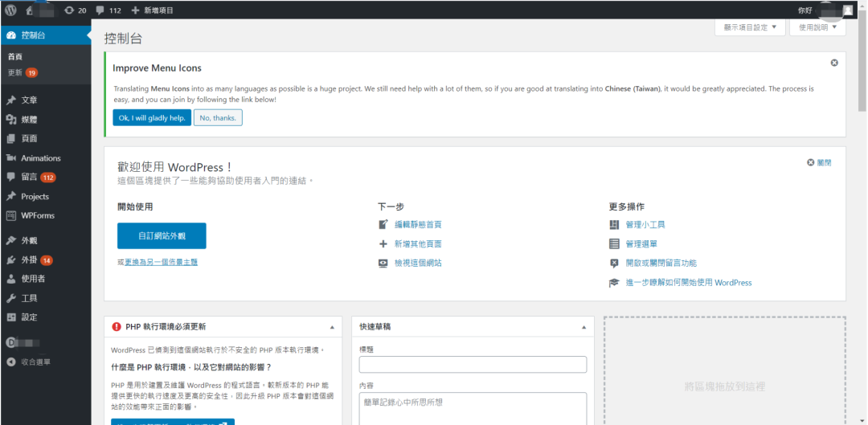The width and height of the screenshot is (868, 425).
Task: Click the 14 badge next to 外掛
Action: (47, 260)
